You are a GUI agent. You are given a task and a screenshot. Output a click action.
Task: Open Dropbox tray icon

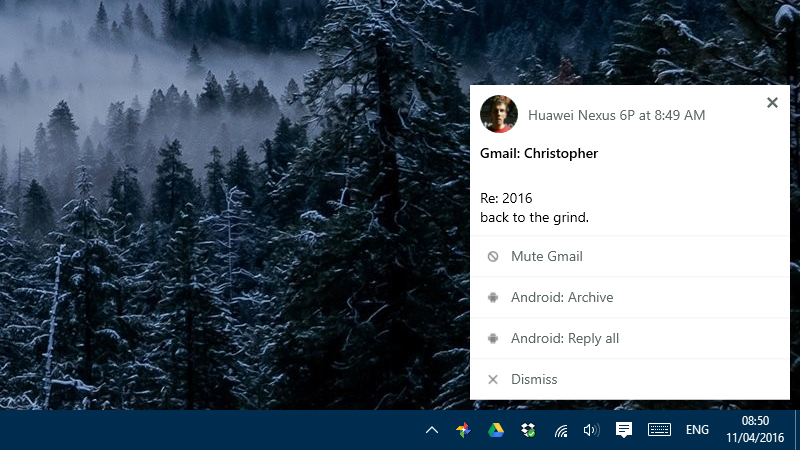pyautogui.click(x=528, y=430)
